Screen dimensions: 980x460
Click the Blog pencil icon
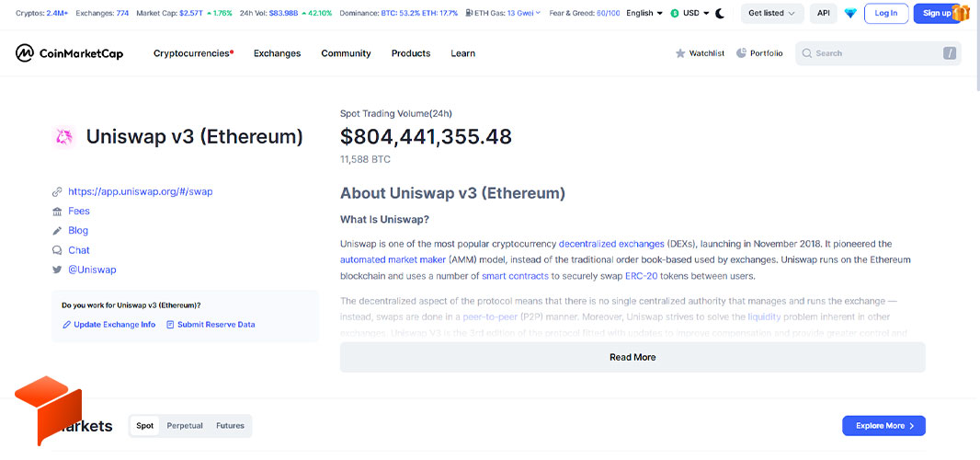[57, 230]
